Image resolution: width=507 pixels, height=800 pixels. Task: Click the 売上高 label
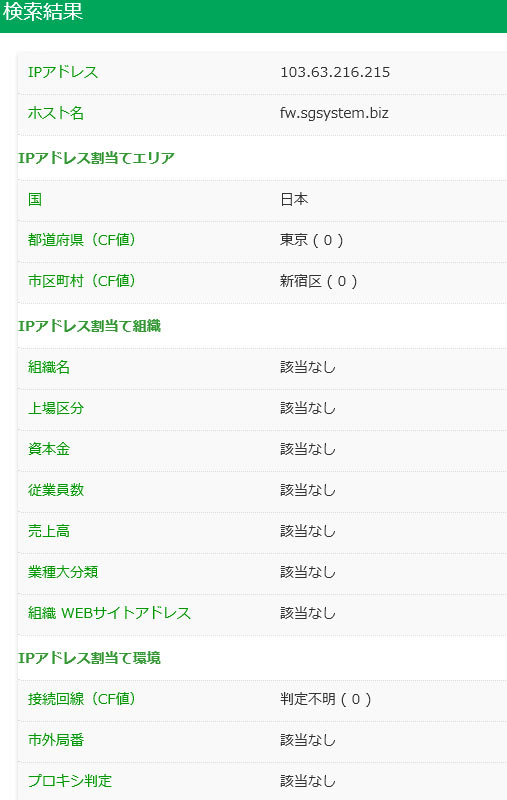pos(49,531)
